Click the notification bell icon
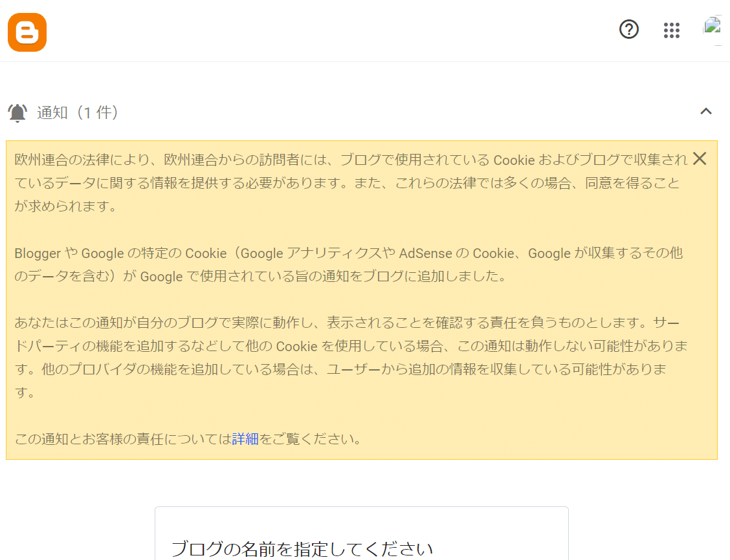730x560 pixels. (17, 113)
